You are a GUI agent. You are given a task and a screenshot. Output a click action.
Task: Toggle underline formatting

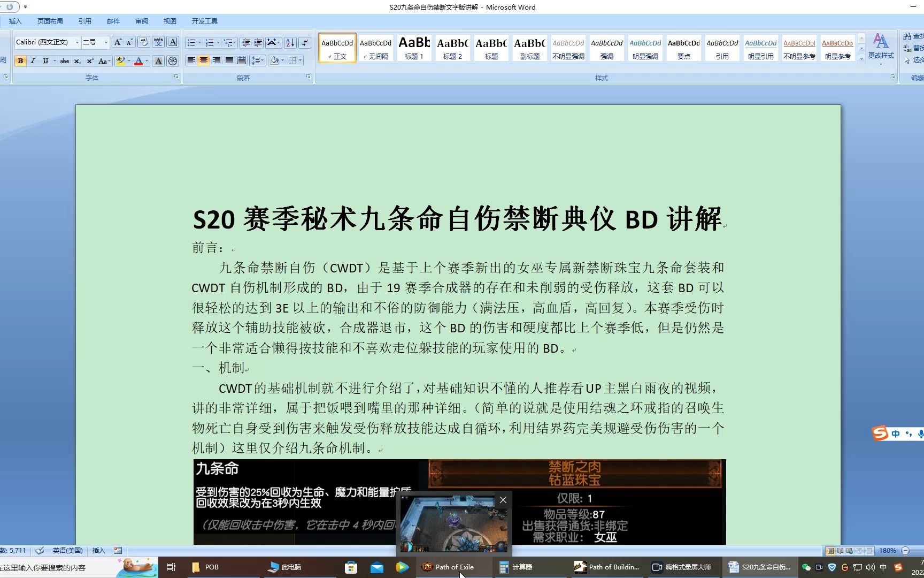click(x=45, y=61)
